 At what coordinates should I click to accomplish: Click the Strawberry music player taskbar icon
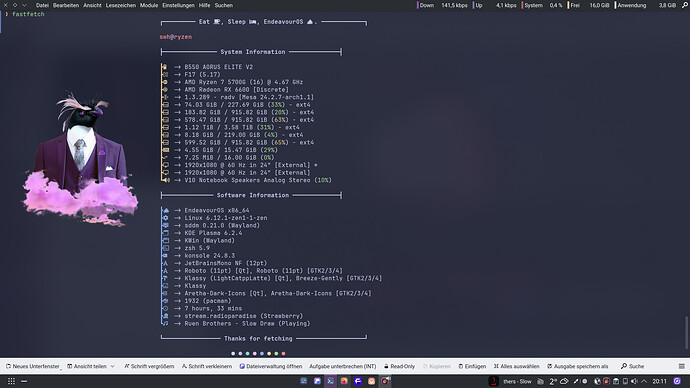click(x=385, y=381)
